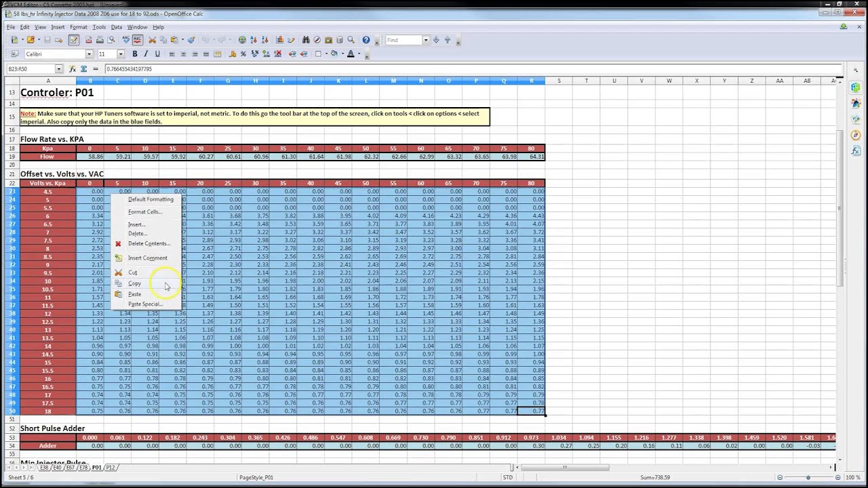Image resolution: width=868 pixels, height=488 pixels.
Task: Click the formula input line
Action: coord(473,69)
